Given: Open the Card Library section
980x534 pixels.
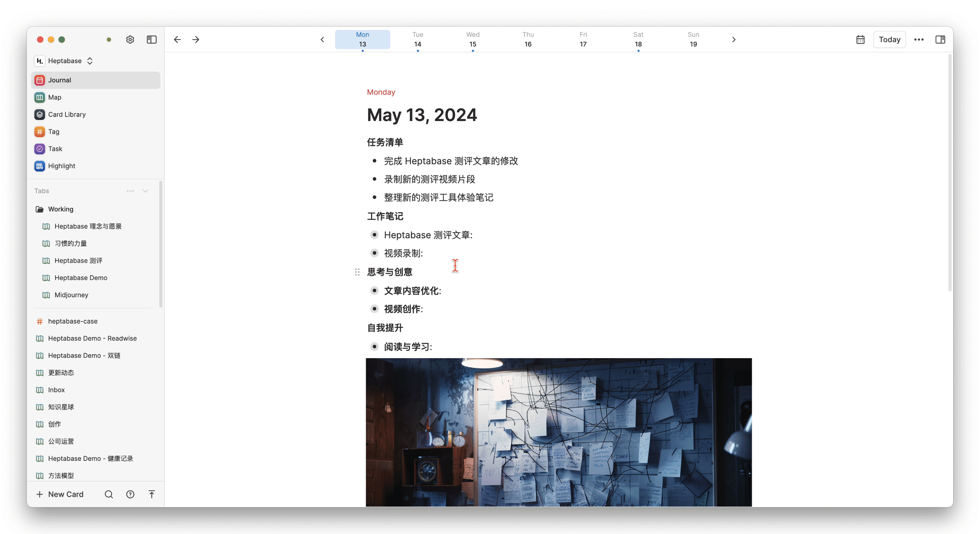Looking at the screenshot, I should 96,115.
